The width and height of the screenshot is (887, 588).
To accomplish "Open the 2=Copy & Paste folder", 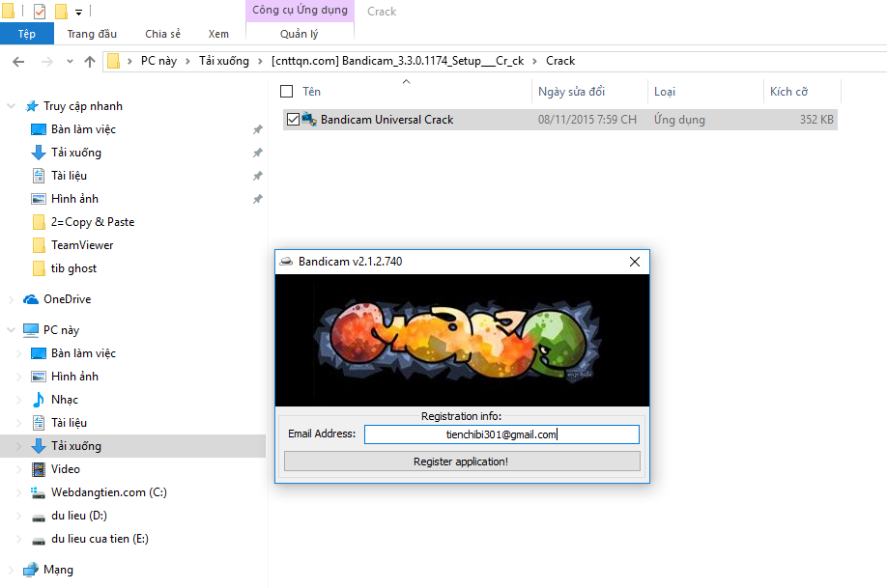I will tap(93, 222).
